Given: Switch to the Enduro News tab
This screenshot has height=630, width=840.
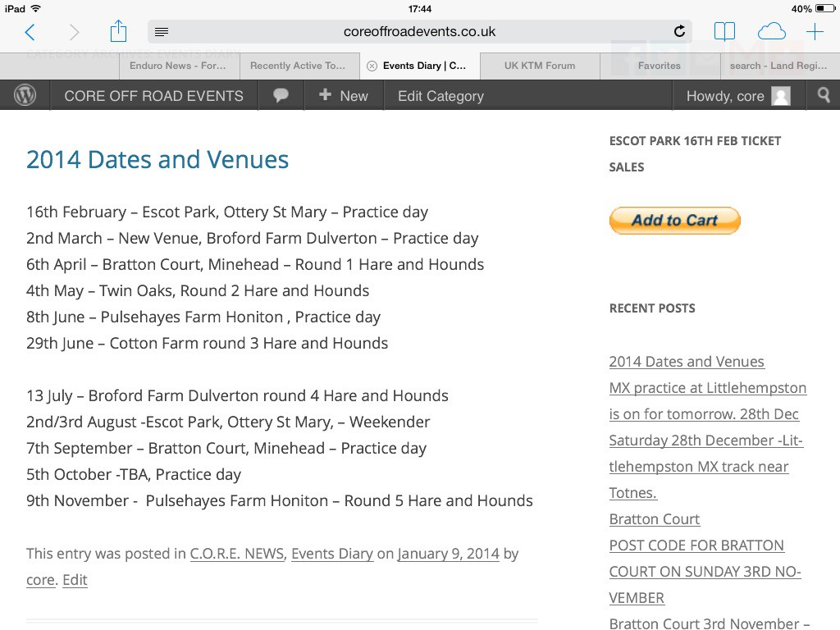Looking at the screenshot, I should [178, 66].
